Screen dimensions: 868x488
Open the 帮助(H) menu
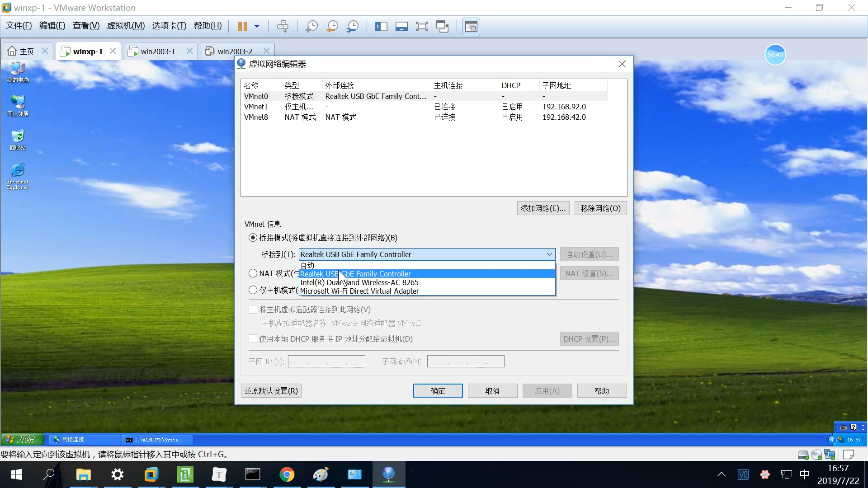pos(208,26)
